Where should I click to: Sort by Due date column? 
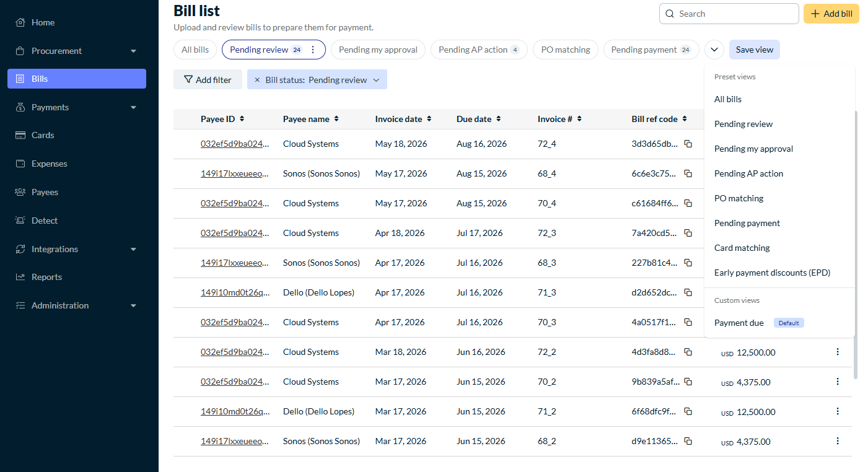pos(478,119)
